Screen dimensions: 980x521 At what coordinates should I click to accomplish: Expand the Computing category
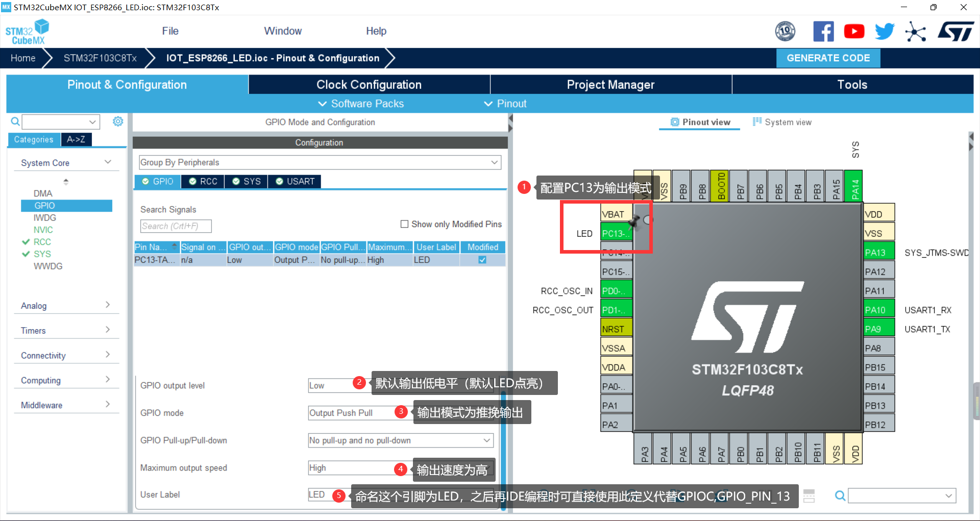pyautogui.click(x=66, y=380)
